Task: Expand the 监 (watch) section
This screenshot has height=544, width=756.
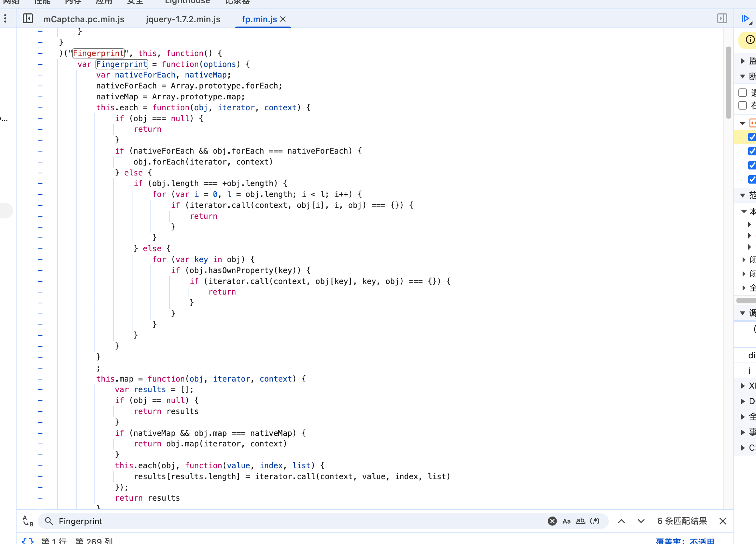Action: coord(743,61)
